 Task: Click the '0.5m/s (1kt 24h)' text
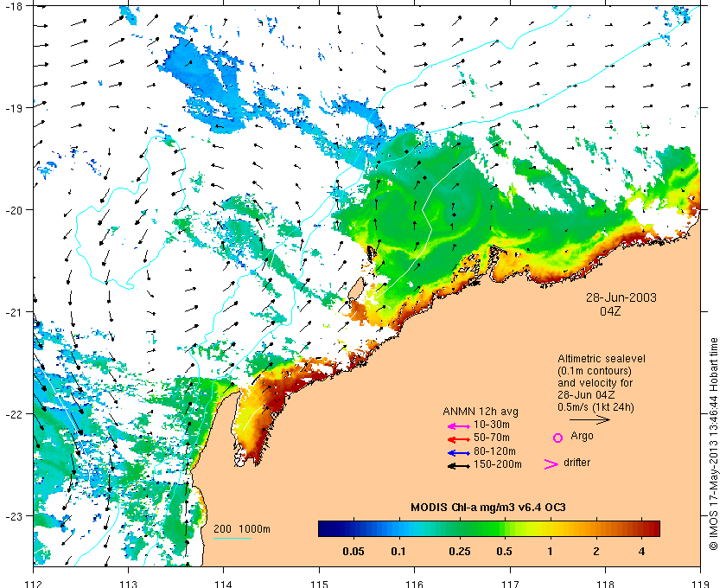pyautogui.click(x=595, y=408)
